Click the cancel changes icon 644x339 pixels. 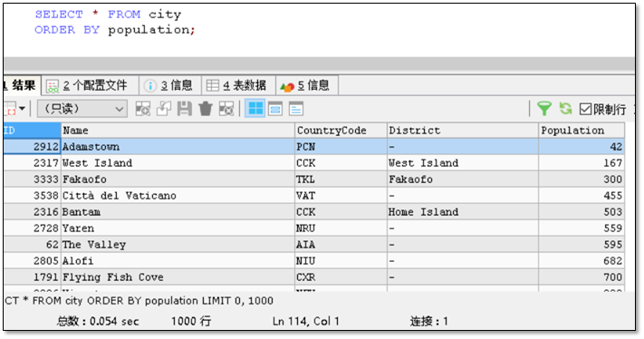[x=226, y=109]
